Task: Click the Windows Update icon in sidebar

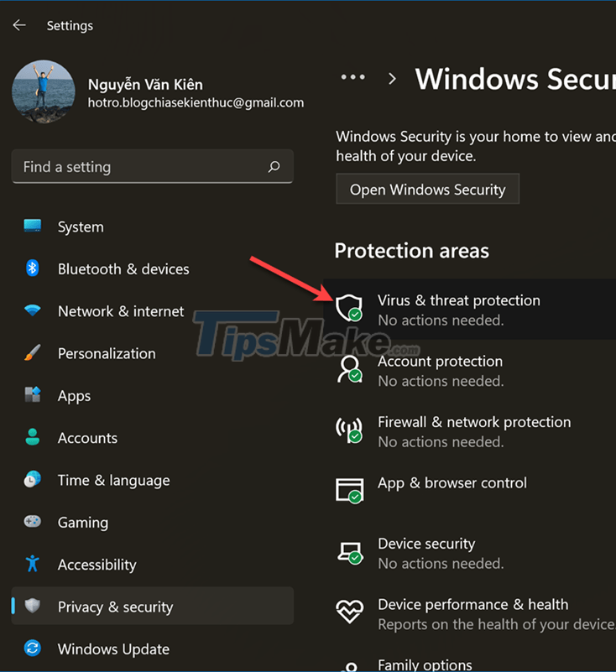Action: tap(31, 649)
